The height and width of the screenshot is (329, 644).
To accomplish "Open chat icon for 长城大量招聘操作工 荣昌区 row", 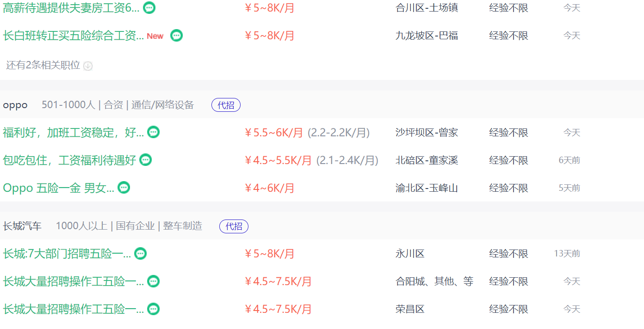I will coord(153,309).
